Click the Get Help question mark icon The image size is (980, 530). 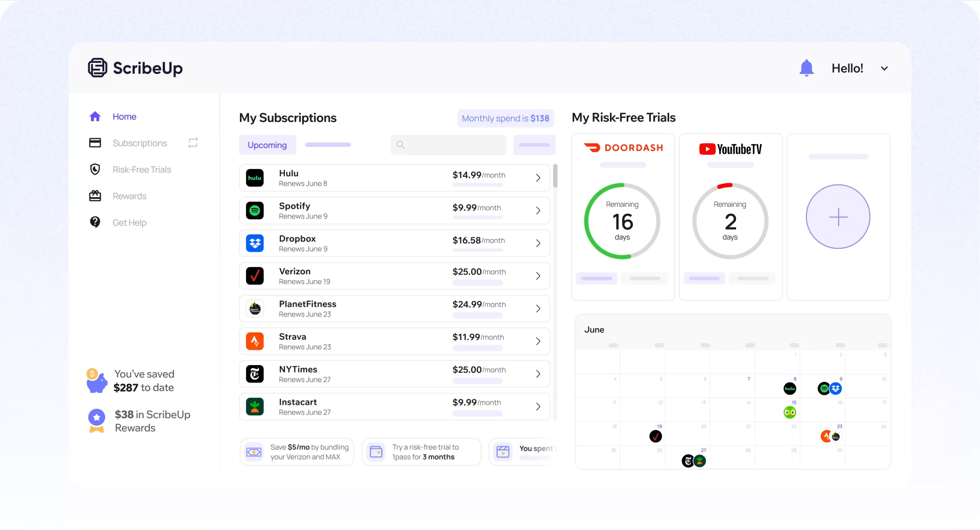pos(95,222)
